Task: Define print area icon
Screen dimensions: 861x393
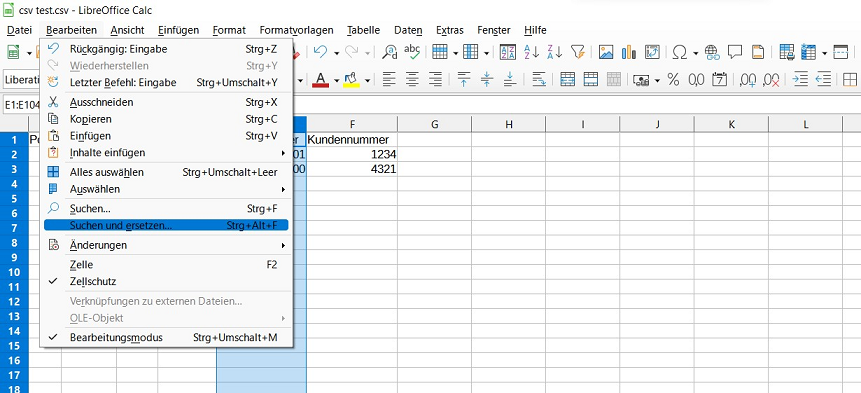Action: (x=786, y=52)
